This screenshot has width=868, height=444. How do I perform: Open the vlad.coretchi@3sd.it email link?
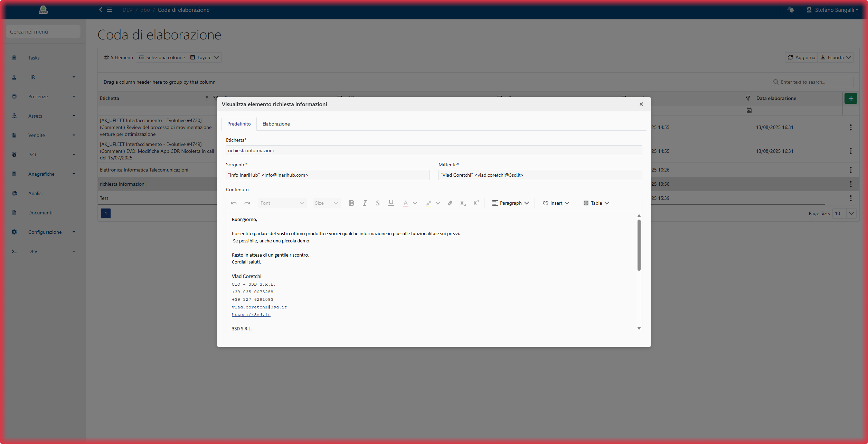(x=259, y=307)
